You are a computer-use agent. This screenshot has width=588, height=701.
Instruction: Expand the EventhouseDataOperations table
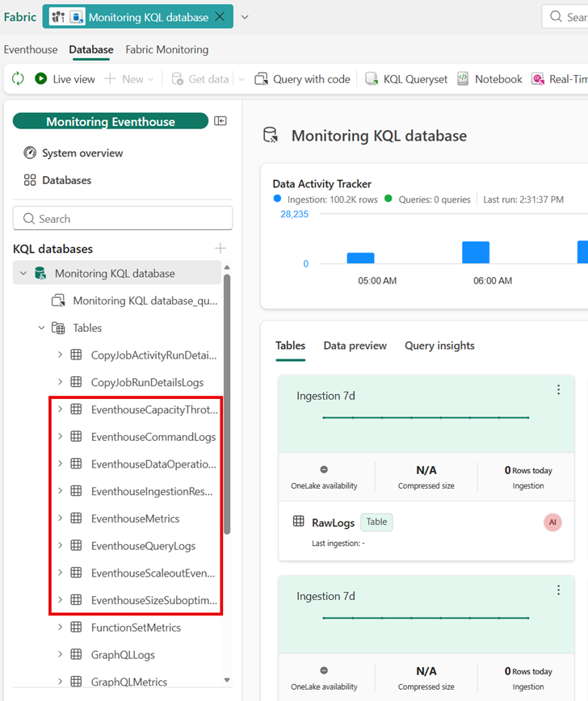coord(60,464)
